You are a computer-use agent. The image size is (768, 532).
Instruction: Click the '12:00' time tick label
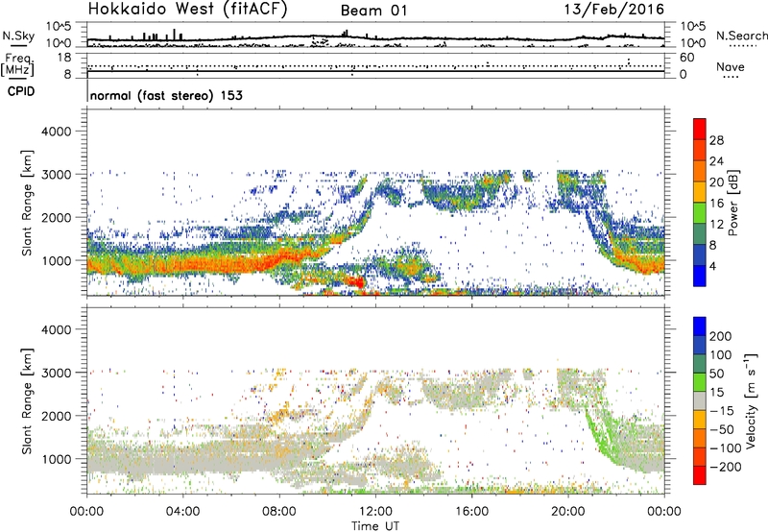click(x=375, y=512)
